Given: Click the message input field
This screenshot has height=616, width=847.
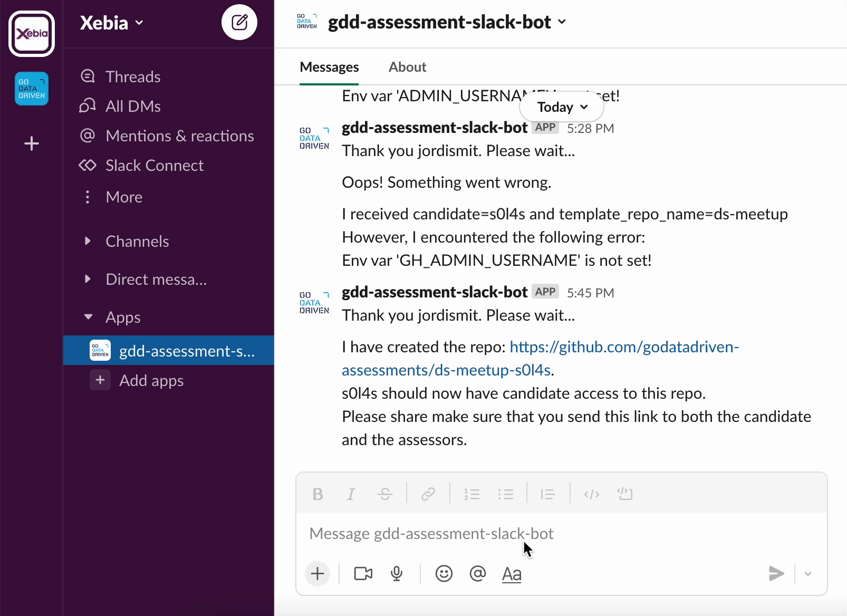Looking at the screenshot, I should point(562,534).
